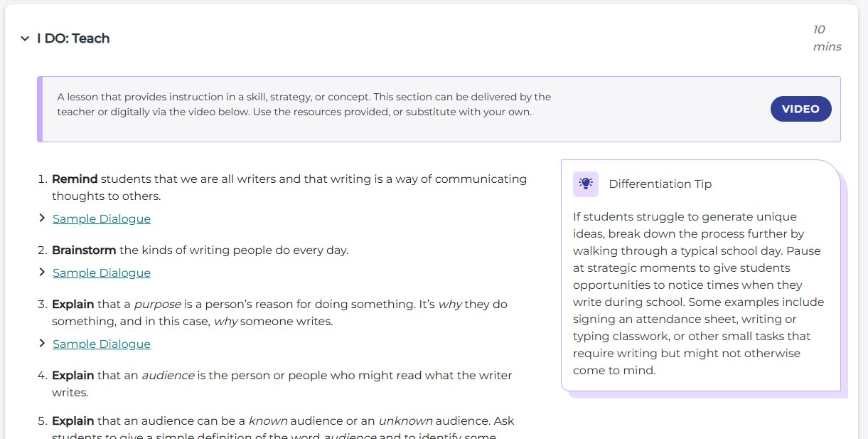Viewport: 868px width, 439px height.
Task: Click the I DO: Teach section title
Action: [74, 38]
